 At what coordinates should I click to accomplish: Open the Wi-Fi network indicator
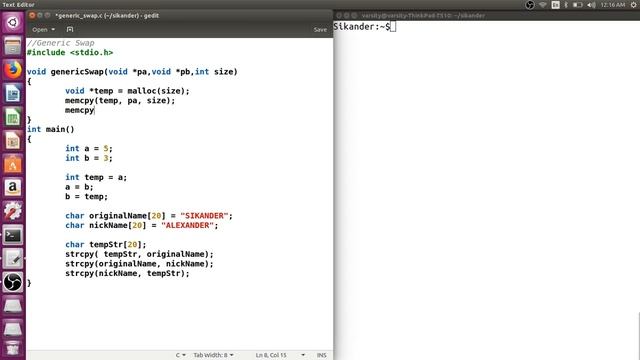(x=543, y=4)
